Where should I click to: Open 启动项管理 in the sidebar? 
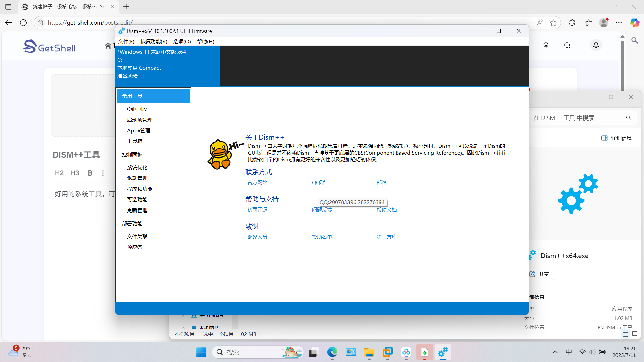pyautogui.click(x=140, y=120)
